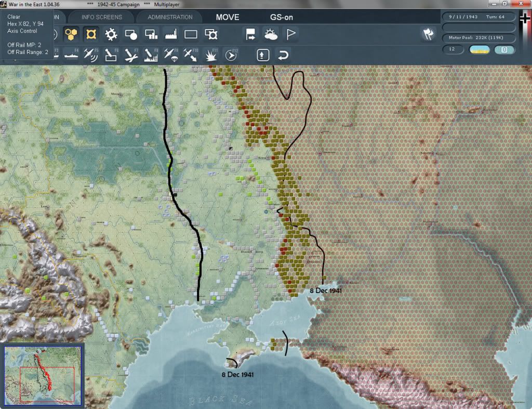532x409 pixels.
Task: Open the weather icon with sun and cloud
Action: (271, 34)
